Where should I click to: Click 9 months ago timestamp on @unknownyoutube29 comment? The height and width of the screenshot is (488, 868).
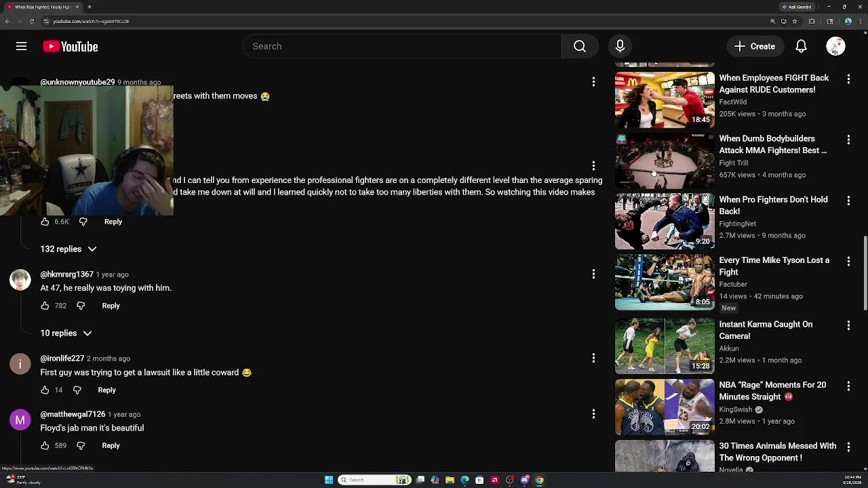pos(139,82)
